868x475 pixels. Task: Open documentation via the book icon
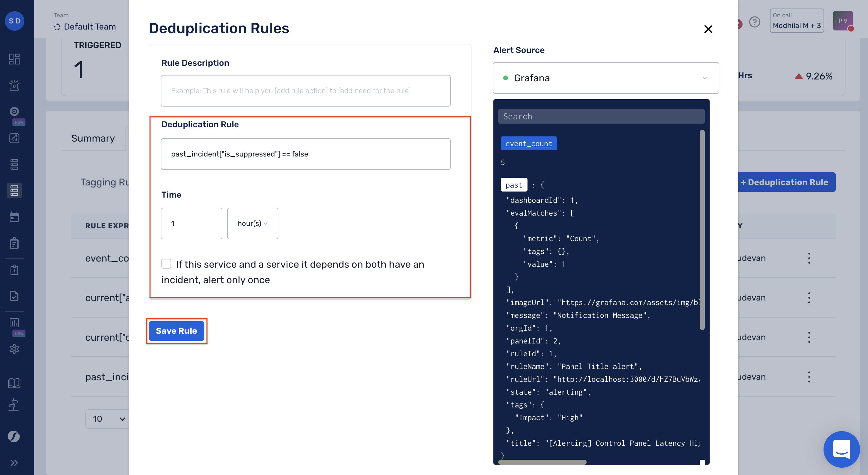[x=14, y=383]
